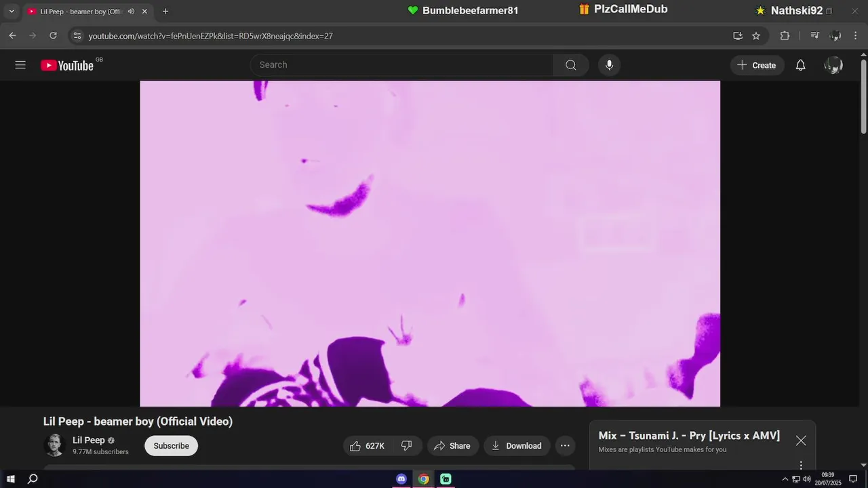This screenshot has height=488, width=868.
Task: Open the Chrome profile avatar
Action: pos(835,36)
